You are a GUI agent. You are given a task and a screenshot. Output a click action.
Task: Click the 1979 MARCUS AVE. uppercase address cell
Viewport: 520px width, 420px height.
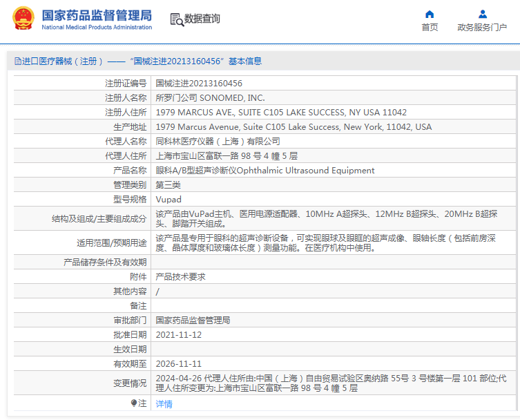pos(281,112)
